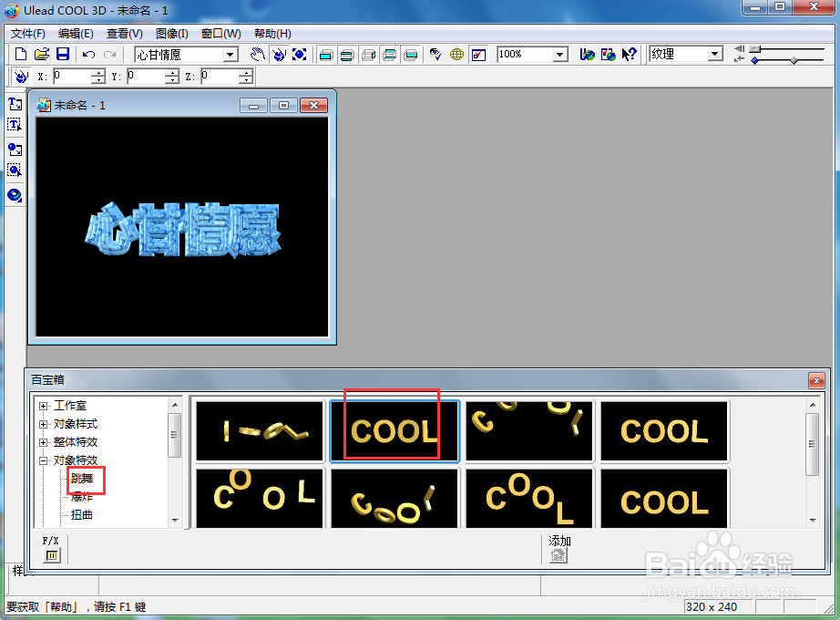Select the Edit Graphic tool
Viewport: 840px width, 620px height.
[x=15, y=170]
